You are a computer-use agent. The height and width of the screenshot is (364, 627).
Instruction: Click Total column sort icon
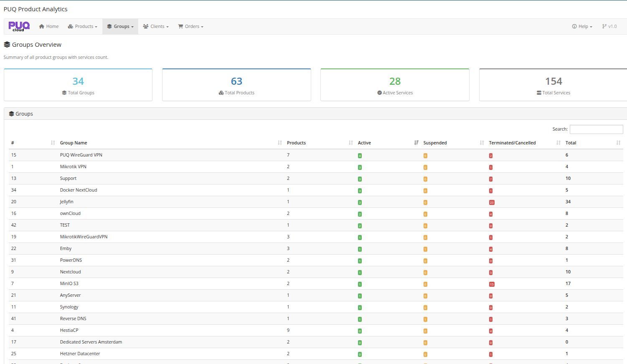(618, 143)
